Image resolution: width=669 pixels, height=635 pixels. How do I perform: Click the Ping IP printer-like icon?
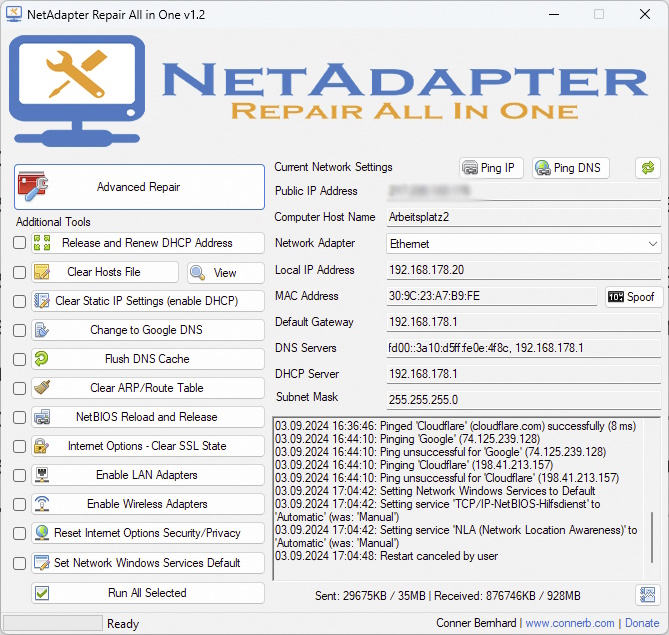point(470,168)
